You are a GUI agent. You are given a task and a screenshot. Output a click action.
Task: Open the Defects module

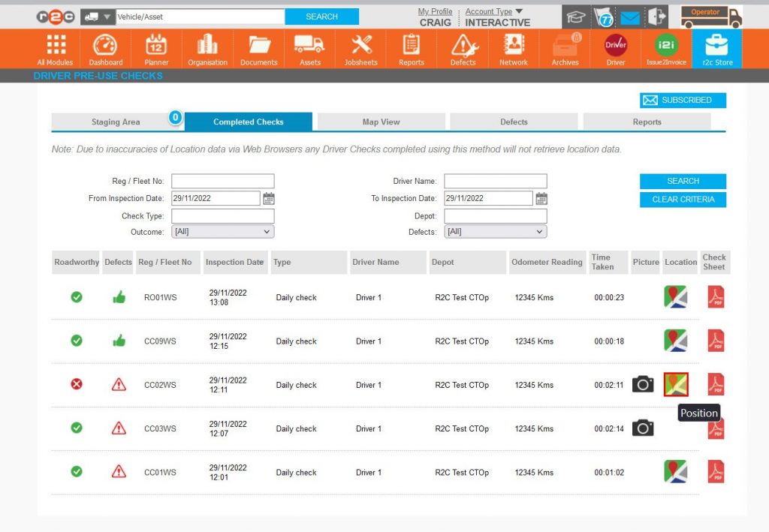tap(462, 48)
